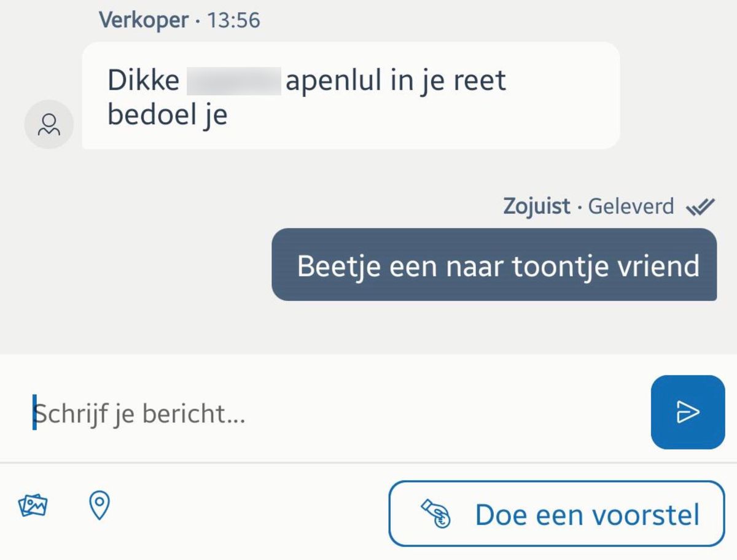Tap the delivered double-checkmark icon
The image size is (737, 560).
tap(700, 207)
